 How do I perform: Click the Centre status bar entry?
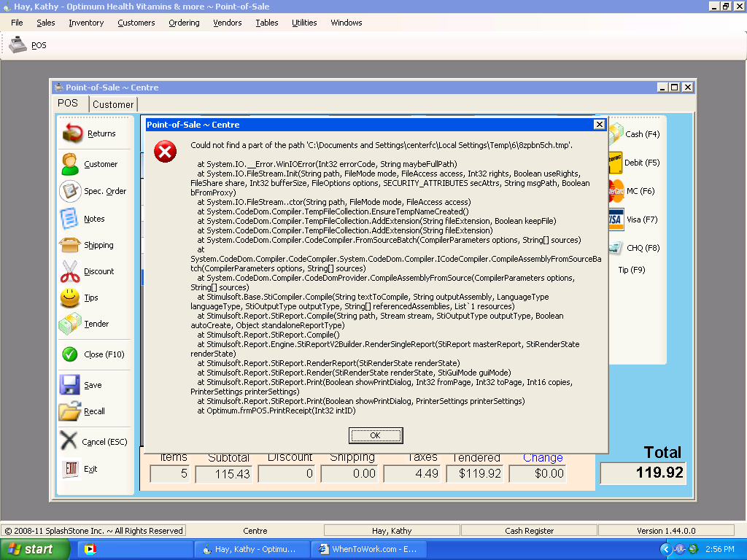point(255,531)
